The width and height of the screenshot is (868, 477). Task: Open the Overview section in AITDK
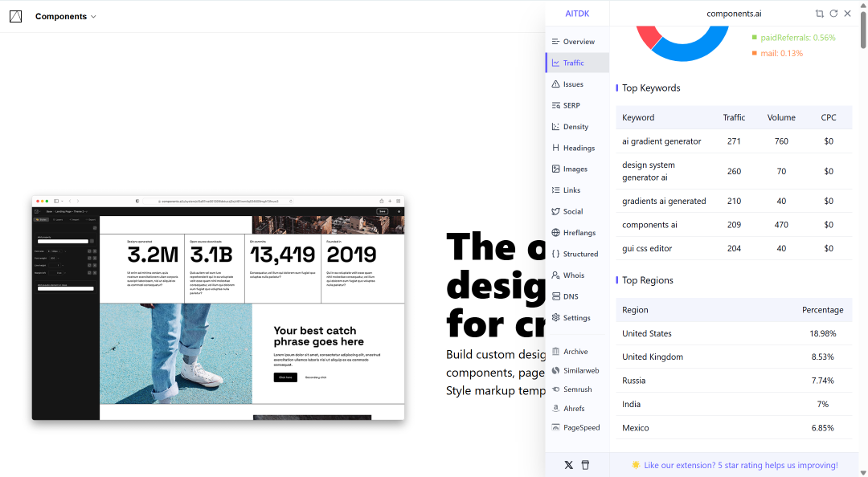click(x=577, y=42)
